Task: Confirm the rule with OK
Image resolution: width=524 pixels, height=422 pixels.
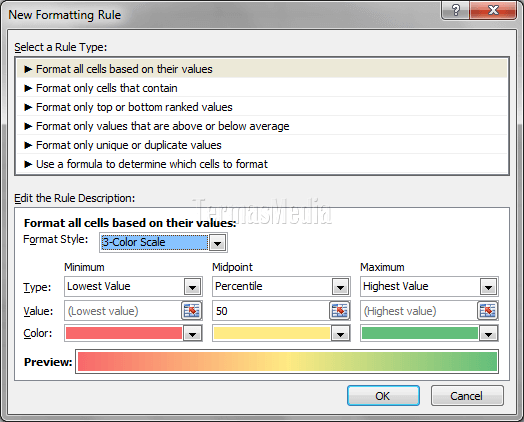Action: coord(383,396)
